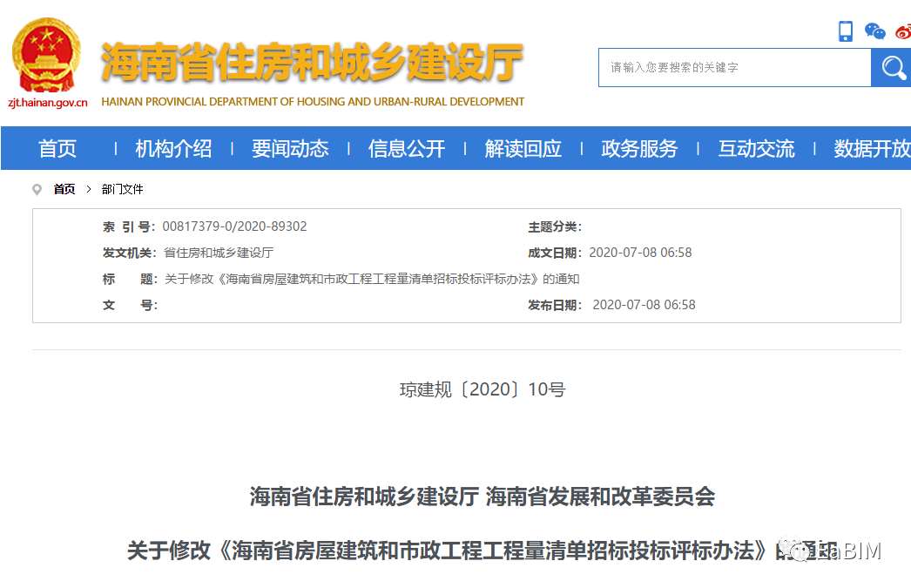This screenshot has width=911, height=588.
Task: Click the location pin breadcrumb icon
Action: click(x=37, y=190)
